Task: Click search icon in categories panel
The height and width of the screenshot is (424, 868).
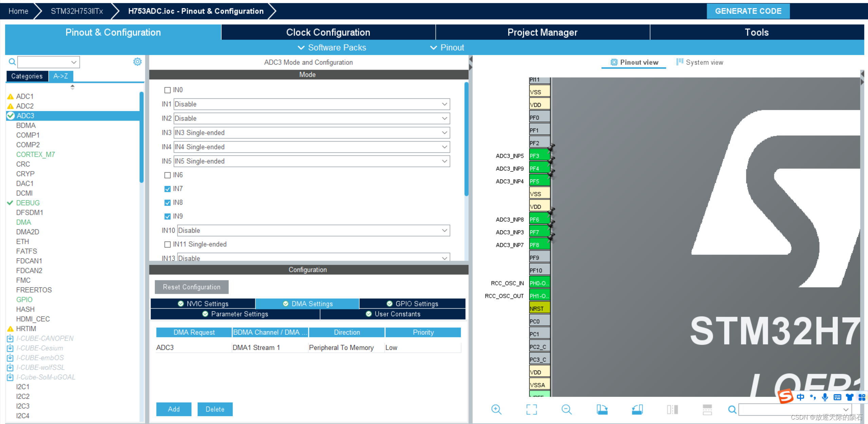Action: 12,62
